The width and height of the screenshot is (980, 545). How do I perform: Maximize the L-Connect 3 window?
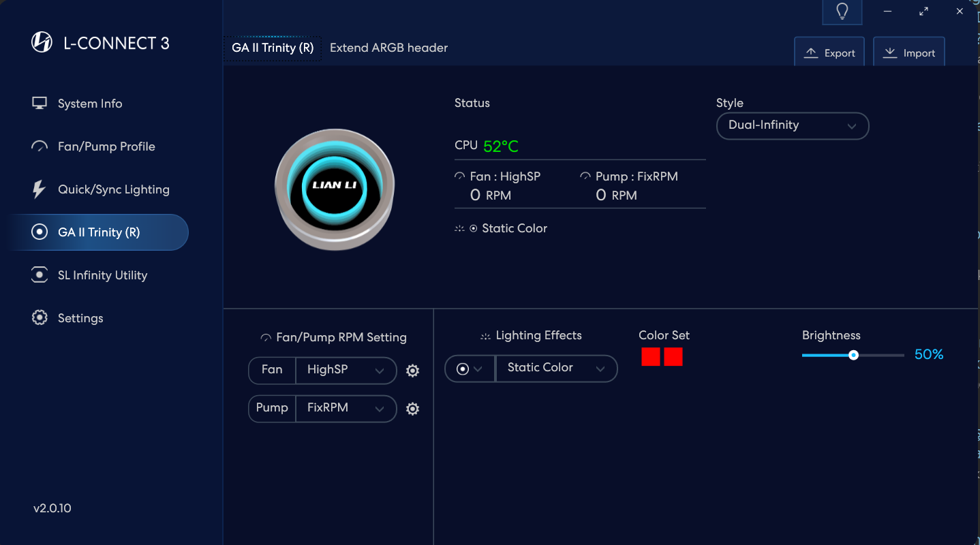923,12
